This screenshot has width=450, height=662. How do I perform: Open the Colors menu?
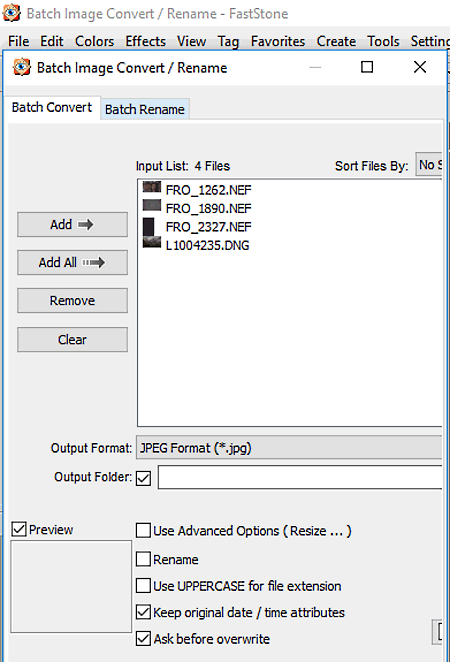[95, 41]
